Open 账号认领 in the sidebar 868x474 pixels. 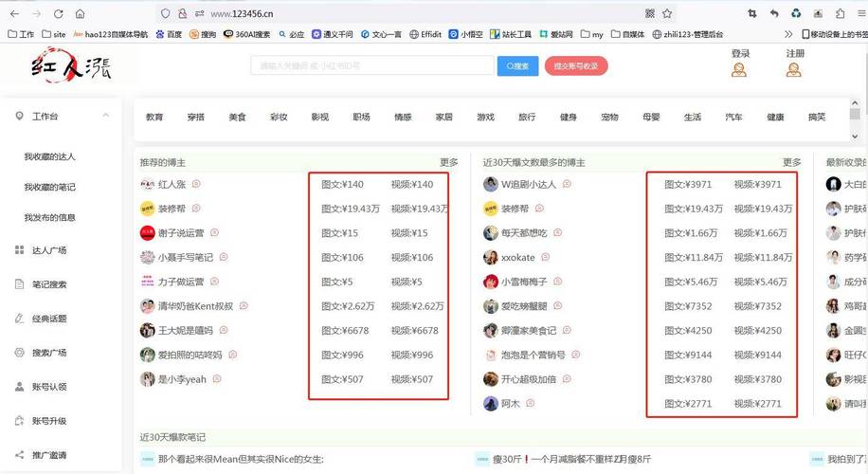click(x=48, y=387)
